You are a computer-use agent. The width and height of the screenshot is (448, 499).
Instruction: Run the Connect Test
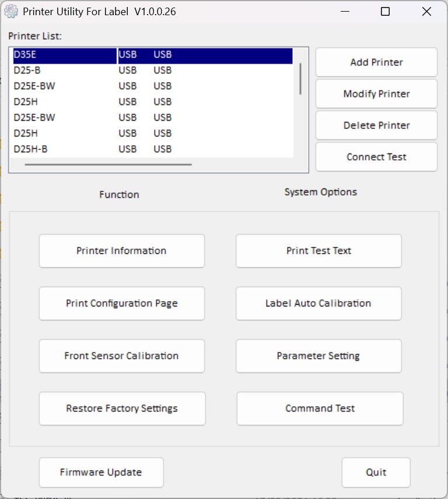click(376, 157)
